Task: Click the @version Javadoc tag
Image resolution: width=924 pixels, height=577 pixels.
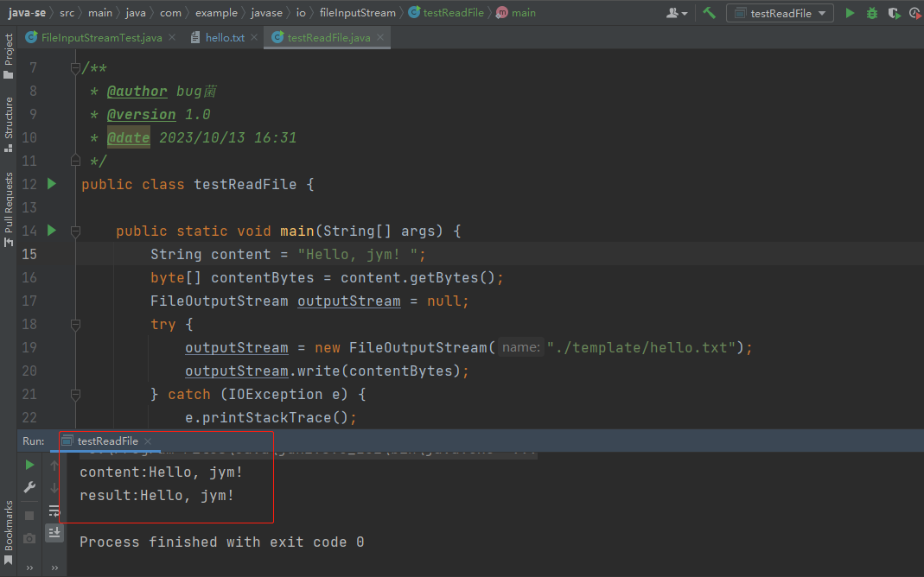Action: (142, 114)
